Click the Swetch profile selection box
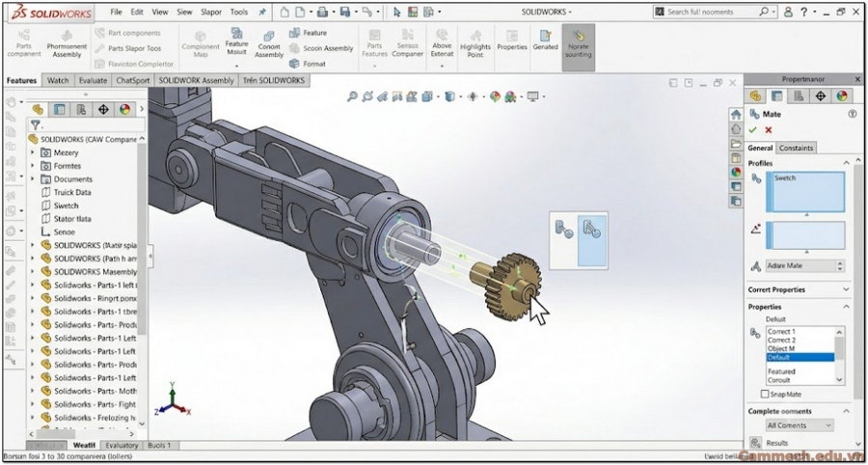Viewport: 868px width, 465px height. (805, 192)
